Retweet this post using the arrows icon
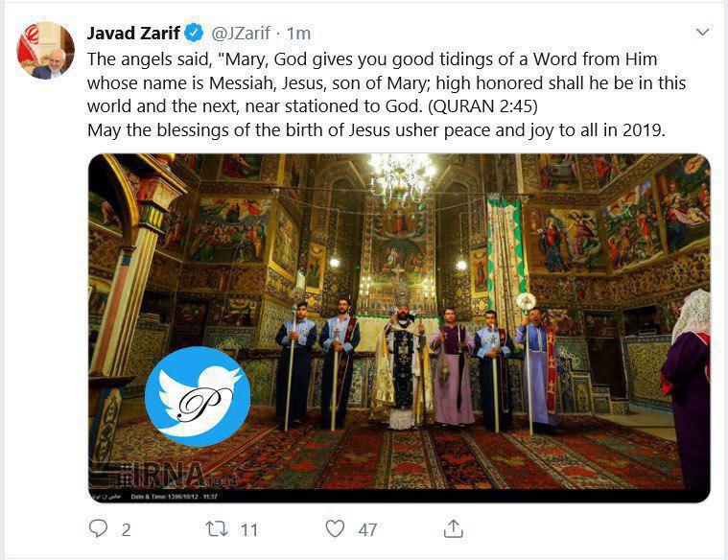The height and width of the screenshot is (560, 728). click(217, 529)
